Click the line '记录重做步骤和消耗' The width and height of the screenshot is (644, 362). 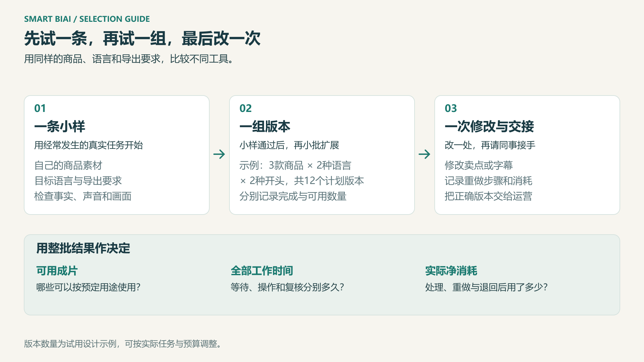[488, 181]
